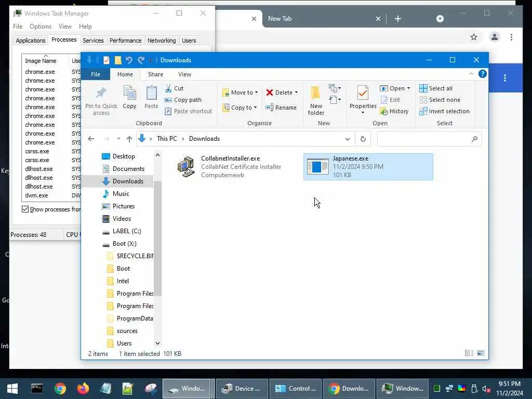The height and width of the screenshot is (399, 532).
Task: Switch to details view layout icon
Action: click(x=469, y=353)
